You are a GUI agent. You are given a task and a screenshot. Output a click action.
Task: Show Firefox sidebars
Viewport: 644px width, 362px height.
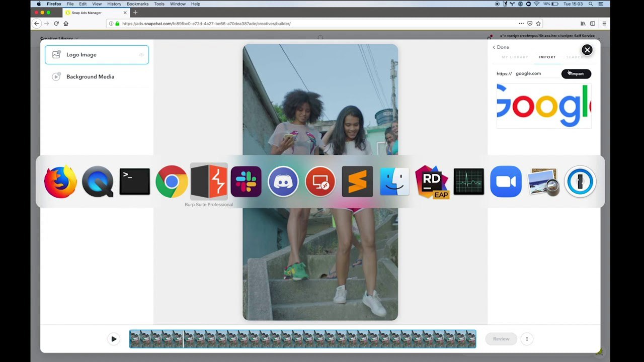click(x=593, y=24)
